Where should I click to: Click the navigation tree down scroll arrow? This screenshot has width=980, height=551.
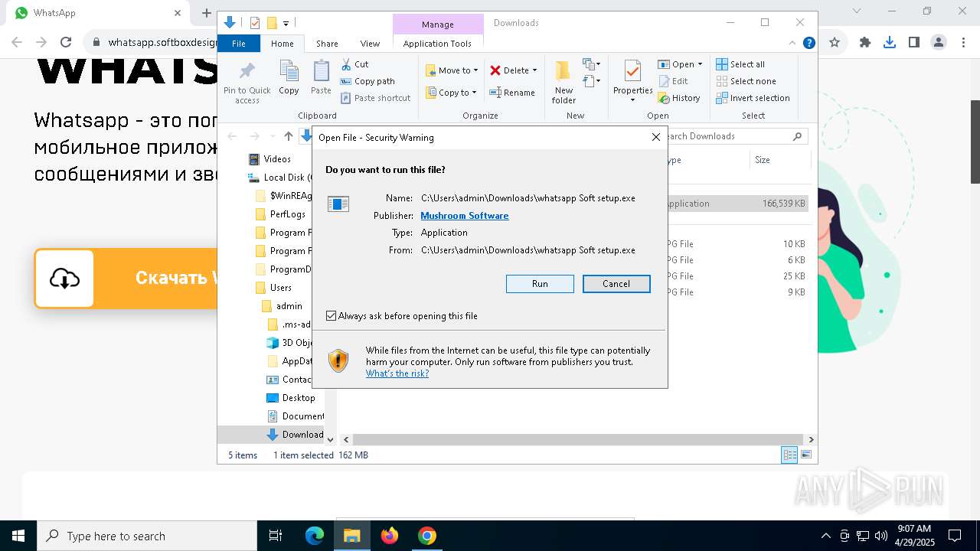[x=330, y=439]
